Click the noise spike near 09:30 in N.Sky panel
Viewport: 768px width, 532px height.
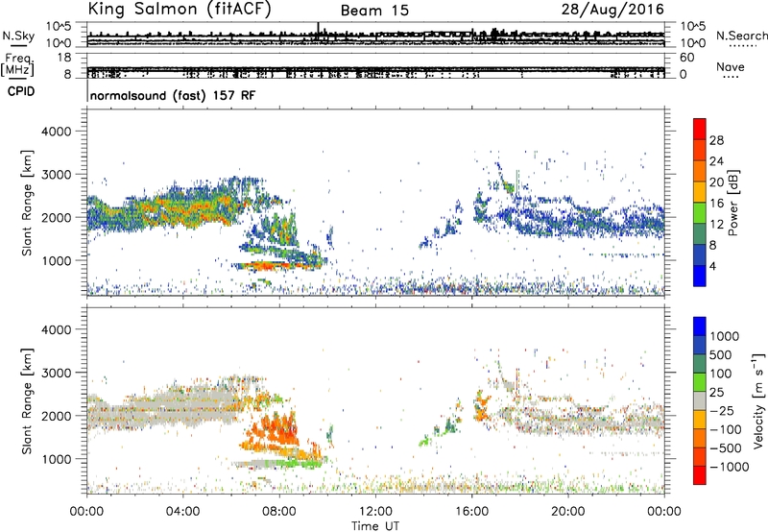319,31
